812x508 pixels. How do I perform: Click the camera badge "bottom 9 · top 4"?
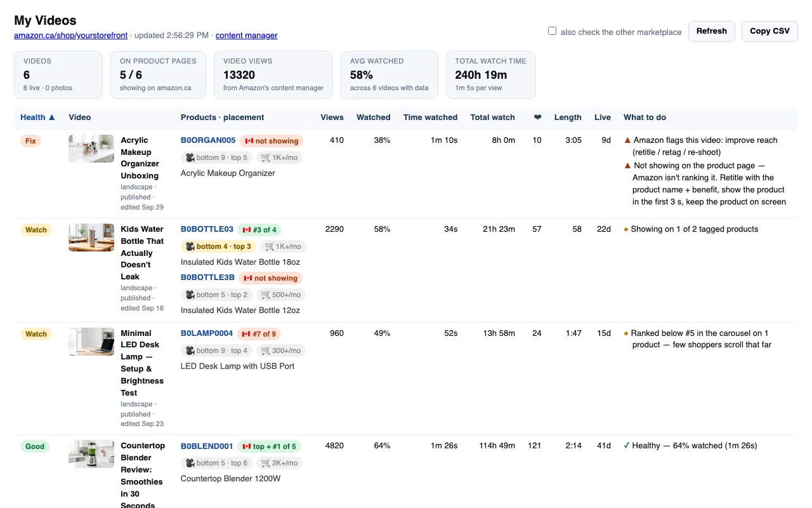tap(217, 351)
